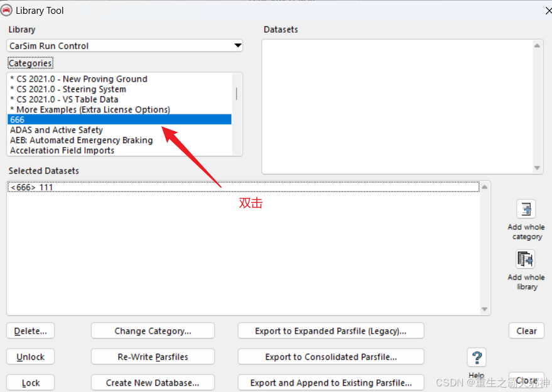Screen dimensions: 552x392
Task: Click the Add whole category icon
Action: click(526, 209)
